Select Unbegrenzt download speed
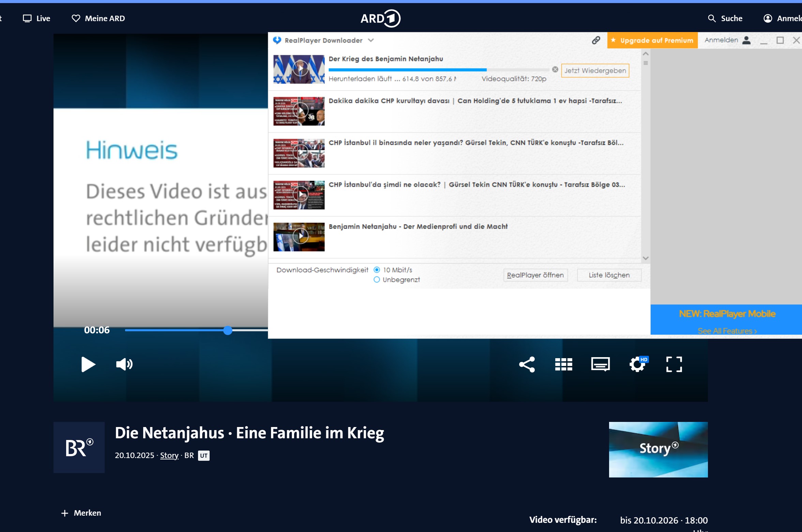The height and width of the screenshot is (532, 802). [x=377, y=280]
